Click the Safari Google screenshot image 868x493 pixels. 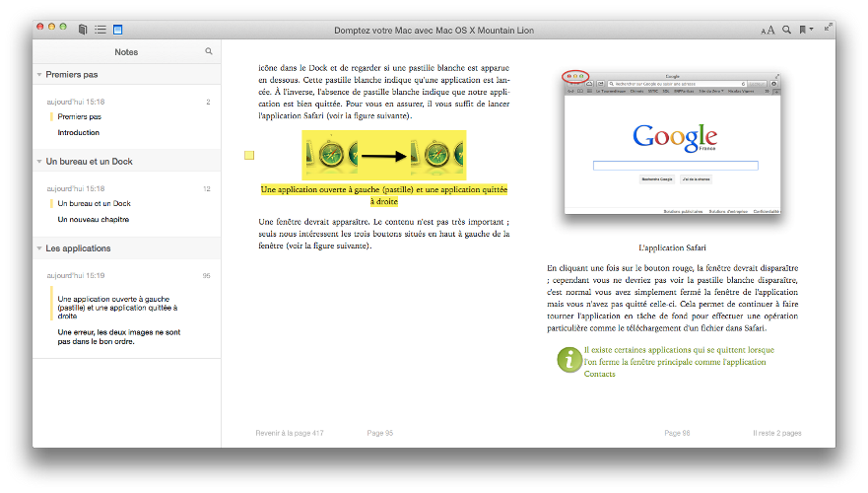672,143
